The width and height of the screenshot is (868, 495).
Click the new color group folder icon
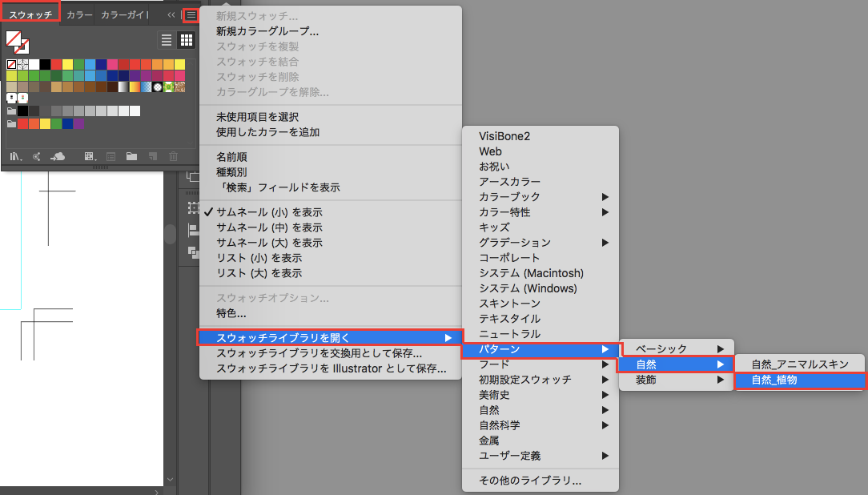131,156
